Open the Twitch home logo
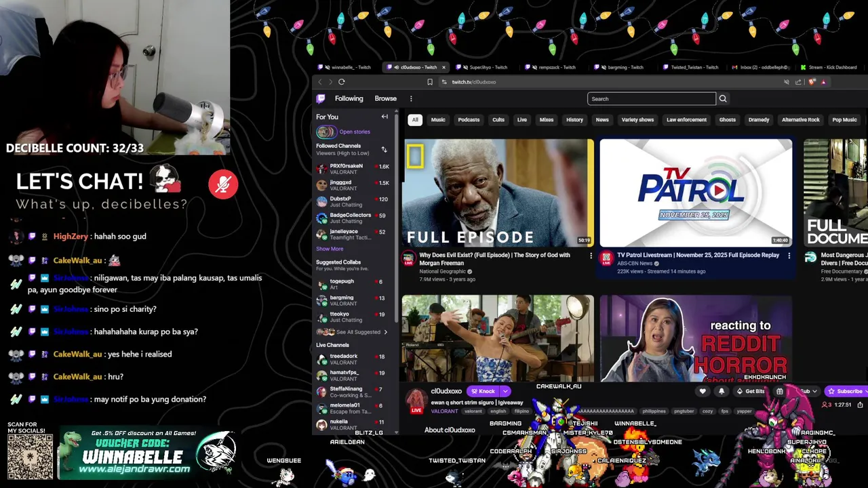The image size is (868, 488). click(x=321, y=99)
